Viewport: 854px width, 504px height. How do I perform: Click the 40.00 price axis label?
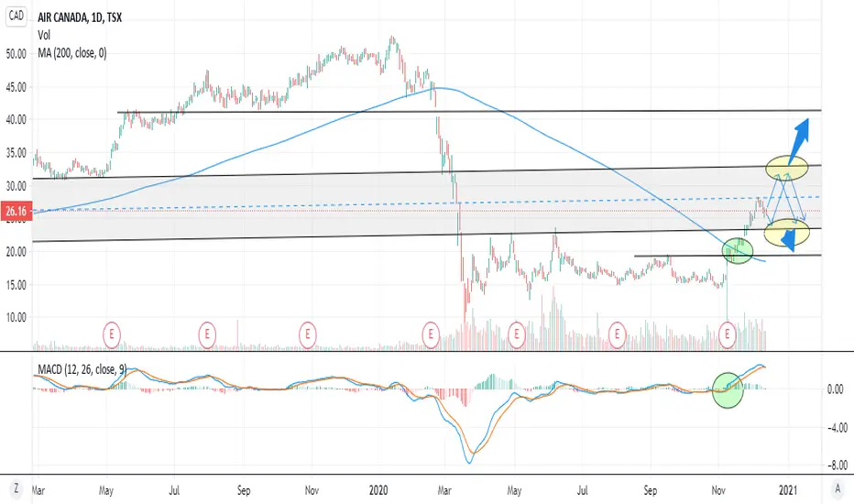16,119
